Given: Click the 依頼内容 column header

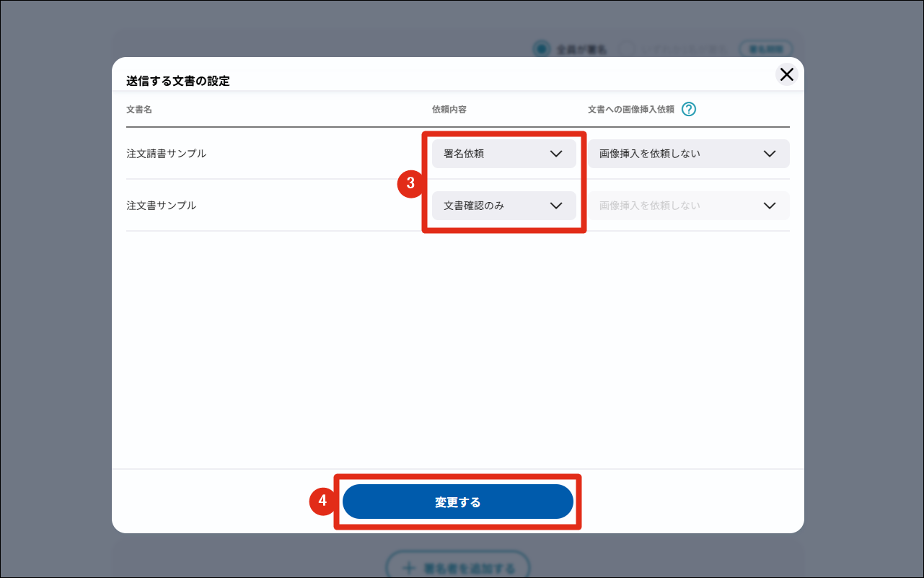Looking at the screenshot, I should pyautogui.click(x=449, y=110).
